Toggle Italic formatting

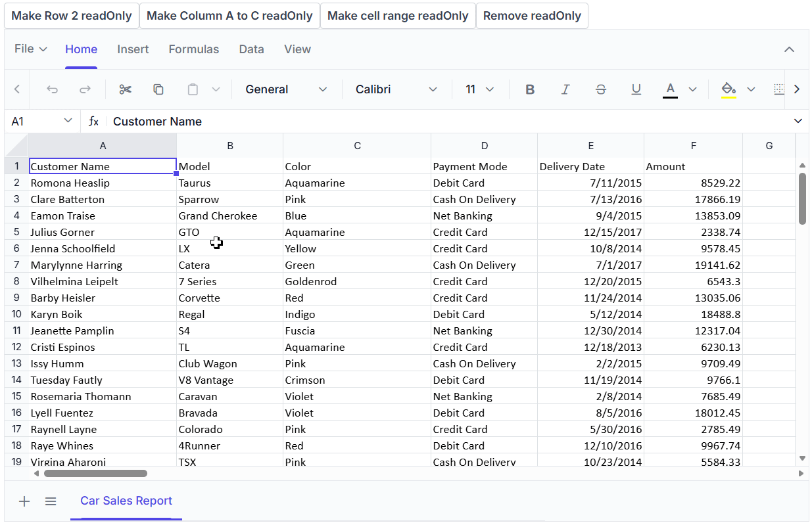[x=565, y=89]
